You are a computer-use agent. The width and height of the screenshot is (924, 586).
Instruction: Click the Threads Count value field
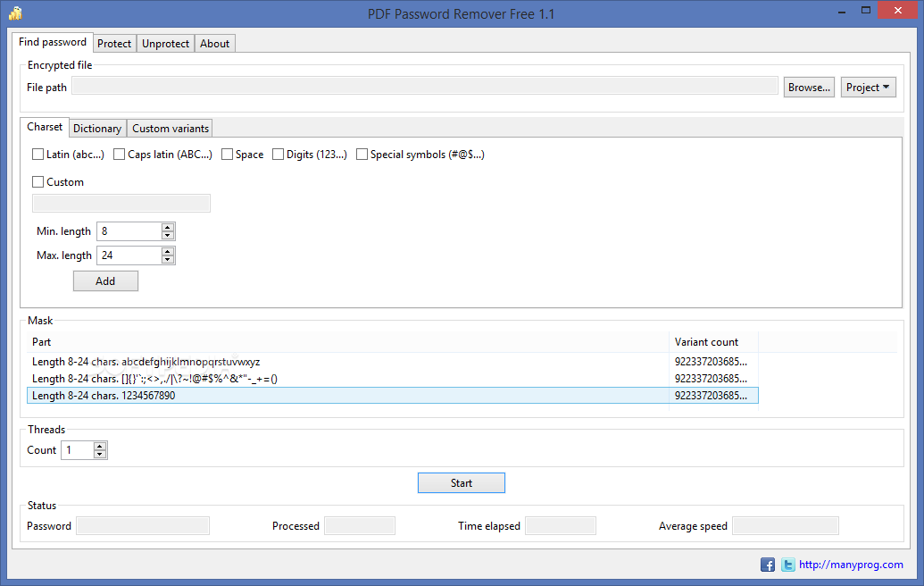pos(77,450)
